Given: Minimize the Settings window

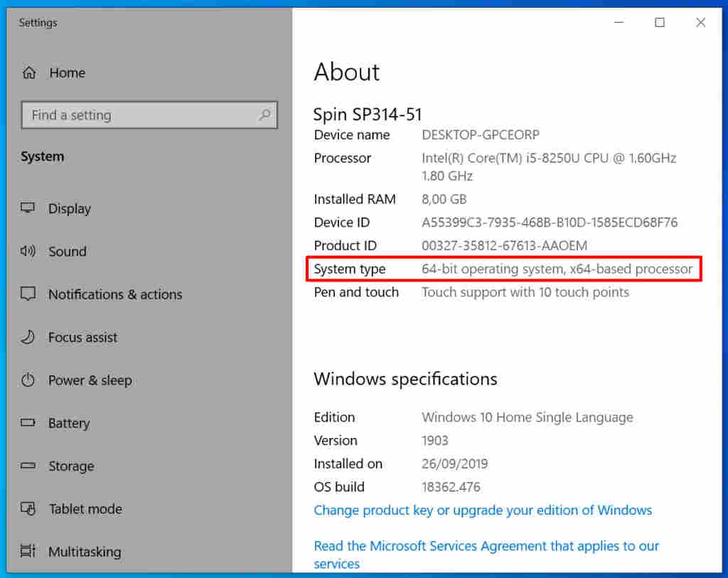Looking at the screenshot, I should (619, 22).
